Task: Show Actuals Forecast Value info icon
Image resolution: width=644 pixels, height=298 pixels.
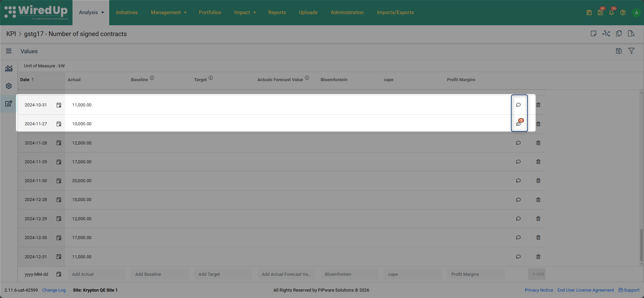Action: pos(307,78)
